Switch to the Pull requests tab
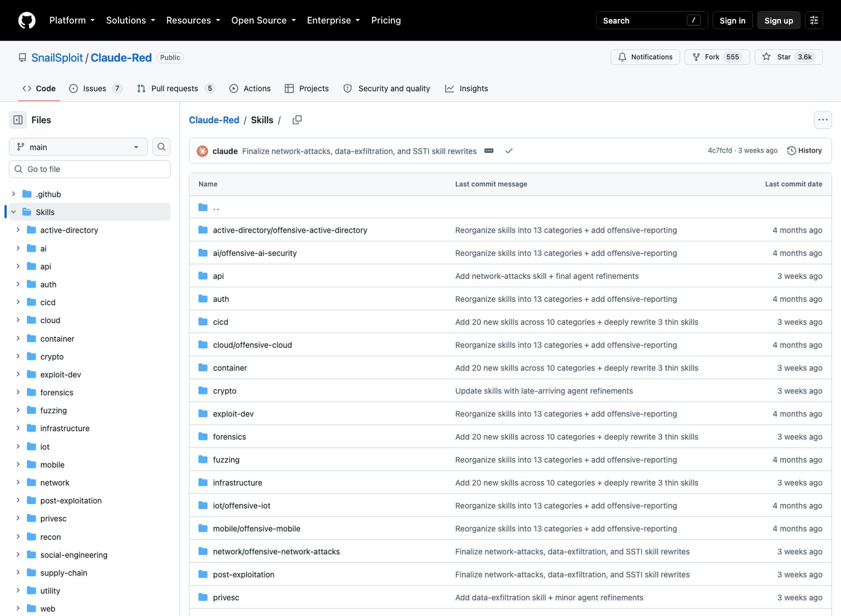 pos(176,88)
